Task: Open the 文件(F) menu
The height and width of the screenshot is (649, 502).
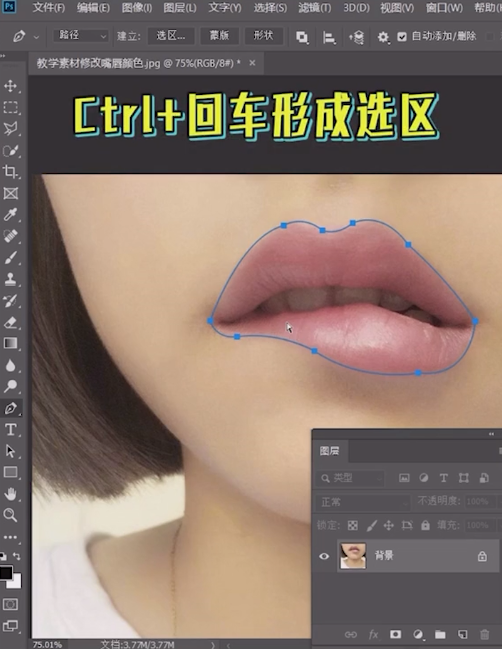Action: (48, 8)
